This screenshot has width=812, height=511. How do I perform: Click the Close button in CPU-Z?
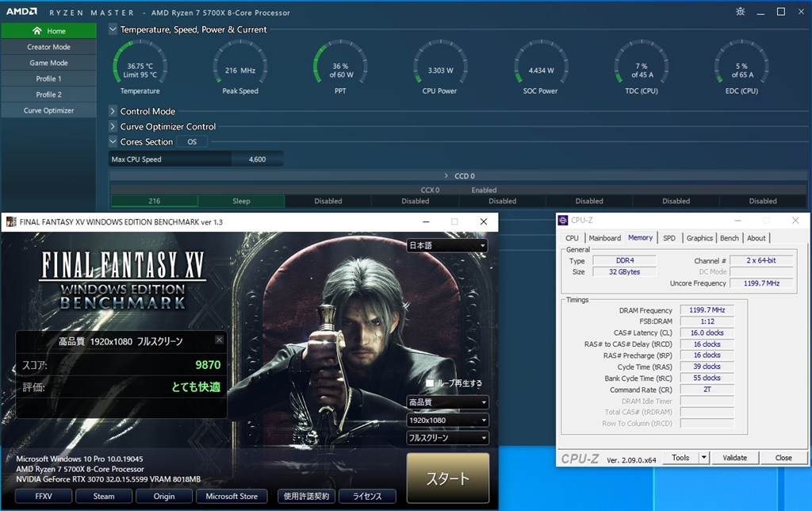(x=783, y=458)
